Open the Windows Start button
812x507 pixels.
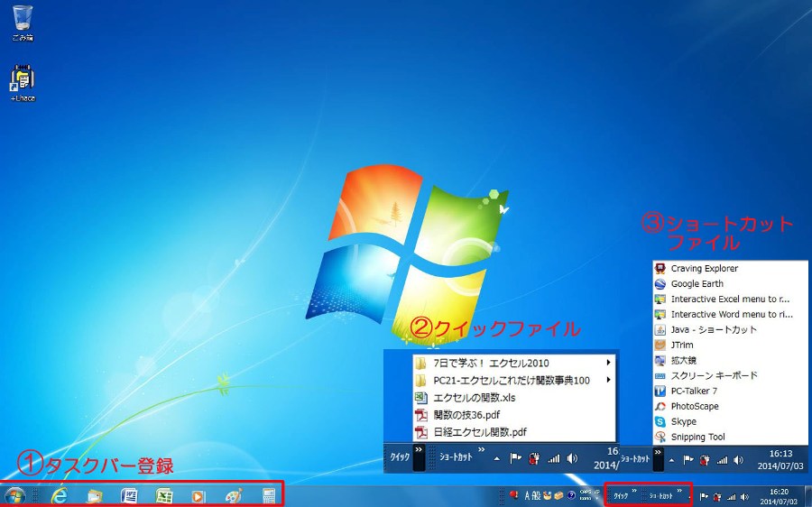[x=14, y=496]
